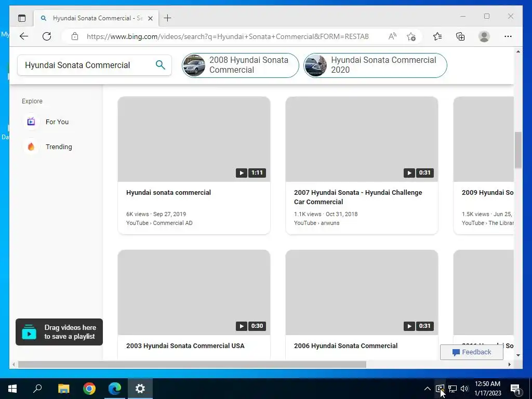Screen dimensions: 532x399
Task: Click the address bar URL field
Action: tap(228, 36)
